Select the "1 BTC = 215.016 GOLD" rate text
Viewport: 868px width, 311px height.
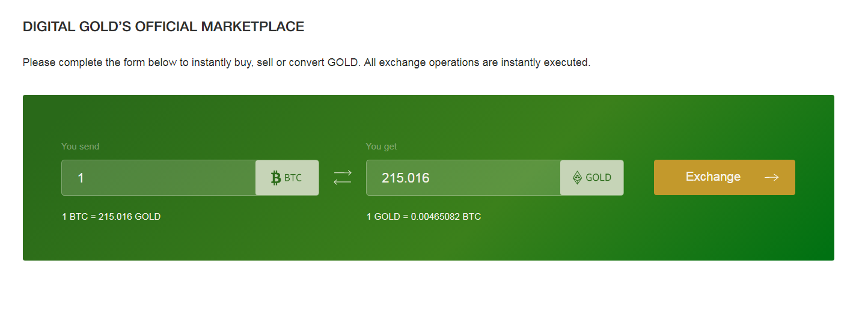point(111,217)
